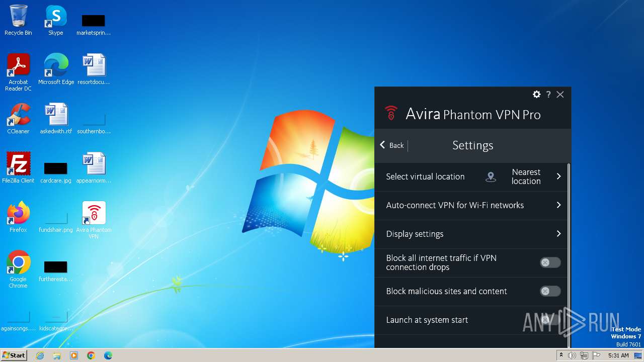Open the Avira Phantom VPN desktop shortcut
Screen dimensions: 644x362
(x=94, y=220)
